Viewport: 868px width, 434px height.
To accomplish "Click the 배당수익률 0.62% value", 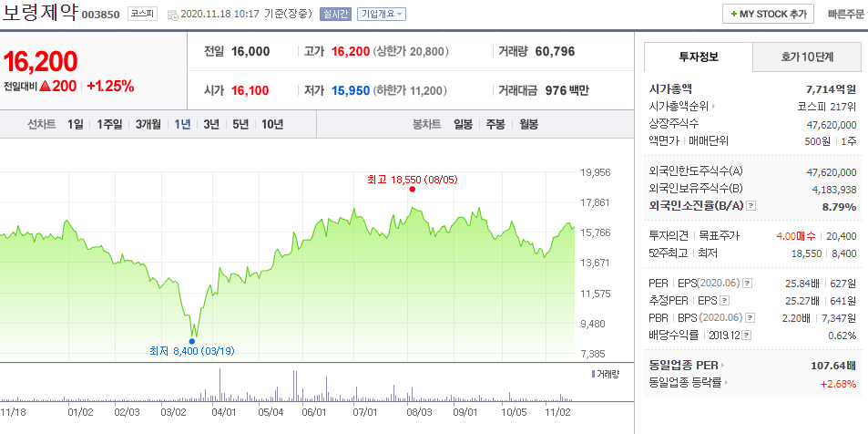I will coord(842,336).
